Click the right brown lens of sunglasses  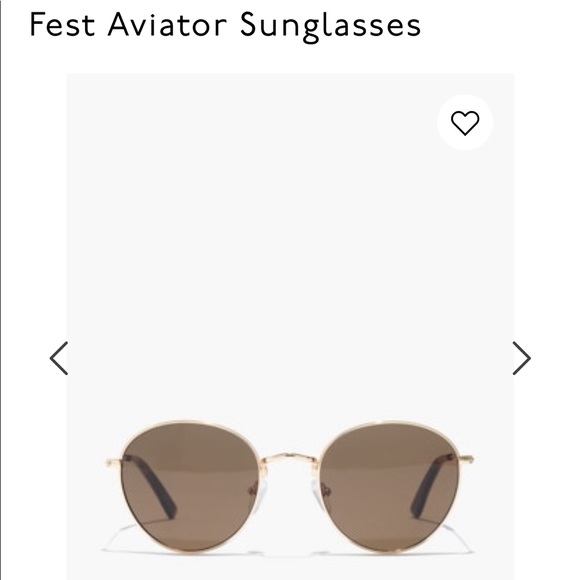(390, 486)
